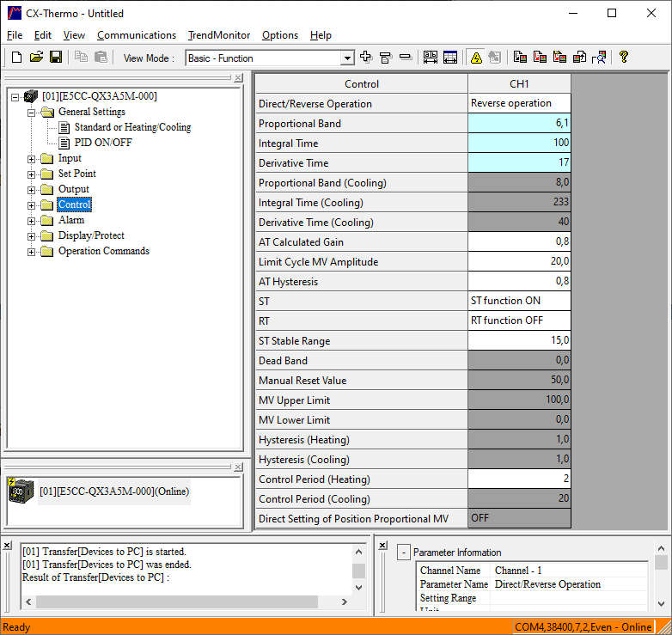Viewport: 672px width, 635px height.
Task: Click the second transfer icon in toolbar
Action: coord(540,57)
